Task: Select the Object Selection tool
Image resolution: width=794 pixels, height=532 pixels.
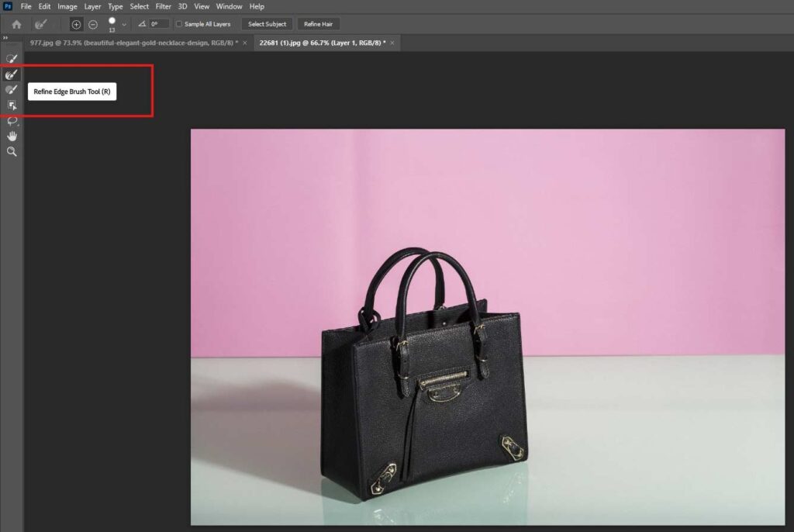Action: tap(11, 105)
